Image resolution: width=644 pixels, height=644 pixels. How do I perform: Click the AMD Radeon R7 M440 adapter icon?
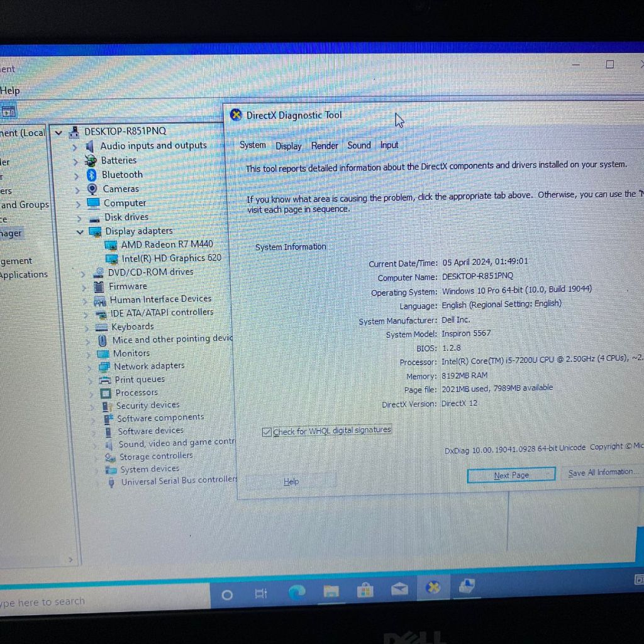point(111,246)
